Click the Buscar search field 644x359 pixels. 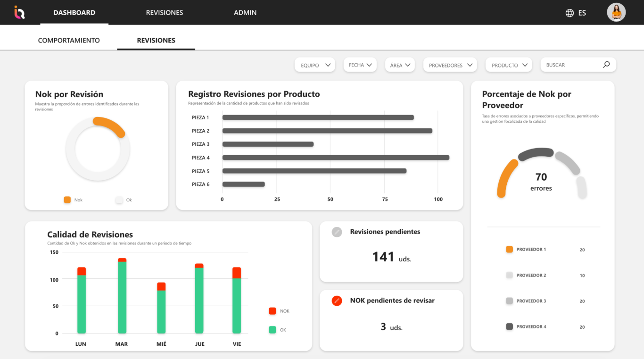571,65
